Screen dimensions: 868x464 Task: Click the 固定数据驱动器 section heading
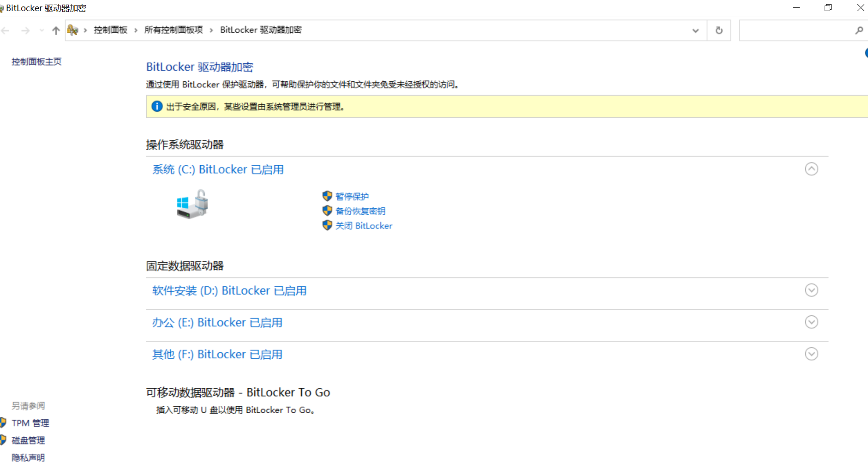tap(185, 266)
